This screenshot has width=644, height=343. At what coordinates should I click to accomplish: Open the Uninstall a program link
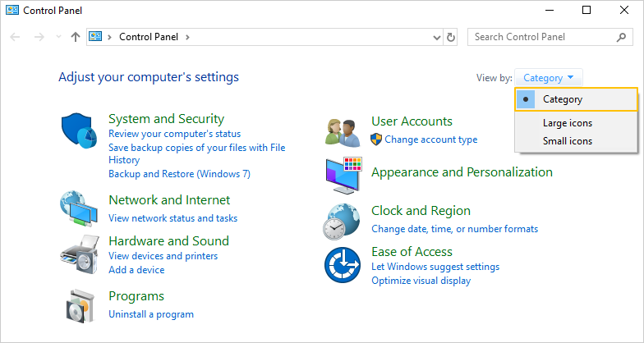pyautogui.click(x=151, y=314)
